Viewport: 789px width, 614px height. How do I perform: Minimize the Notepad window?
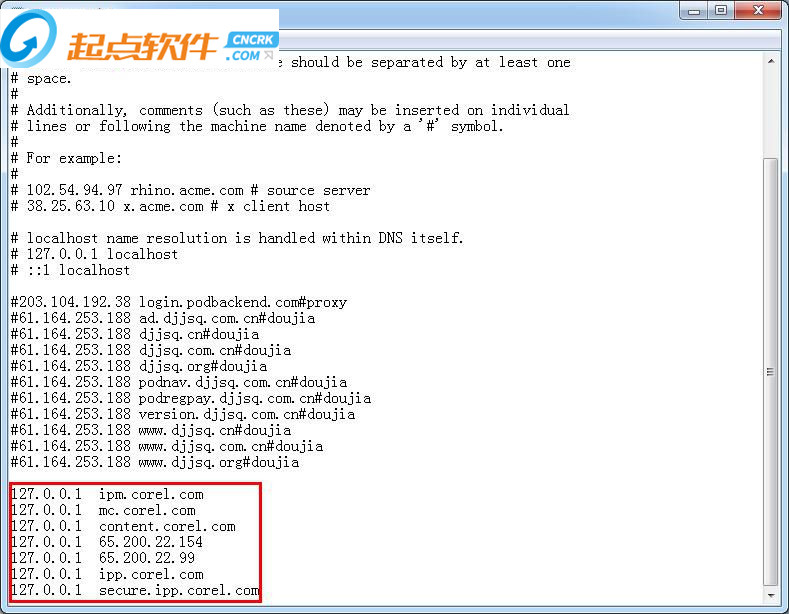click(x=694, y=11)
